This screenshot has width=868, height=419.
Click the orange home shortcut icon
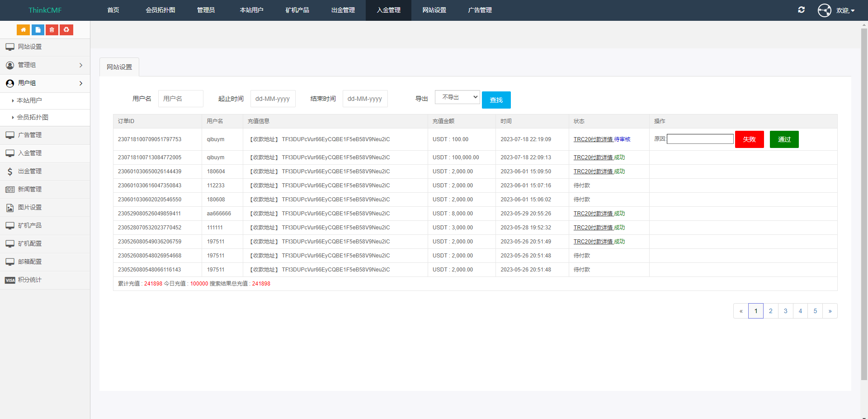(x=23, y=30)
